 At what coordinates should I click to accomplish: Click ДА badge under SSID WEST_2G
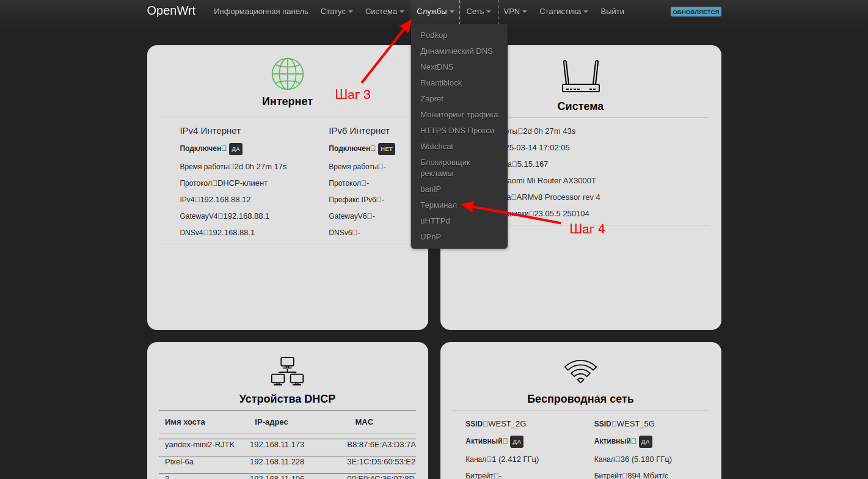click(516, 442)
